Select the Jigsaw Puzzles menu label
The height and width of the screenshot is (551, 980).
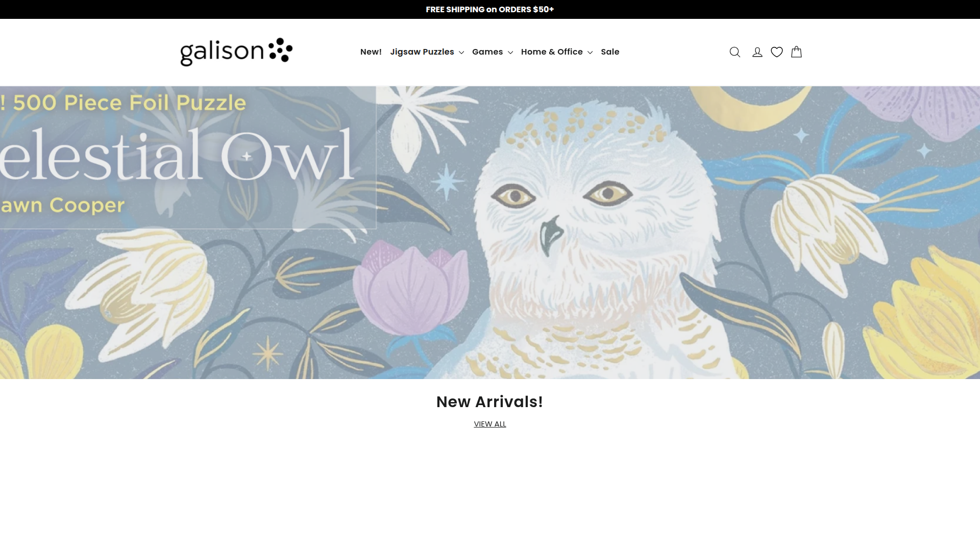(422, 52)
